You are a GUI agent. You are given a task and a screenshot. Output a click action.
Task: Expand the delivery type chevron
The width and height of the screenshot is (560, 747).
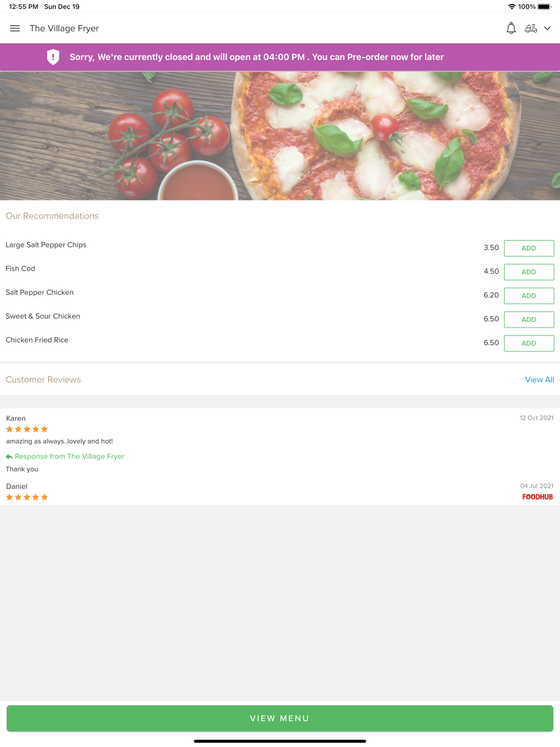pos(547,29)
